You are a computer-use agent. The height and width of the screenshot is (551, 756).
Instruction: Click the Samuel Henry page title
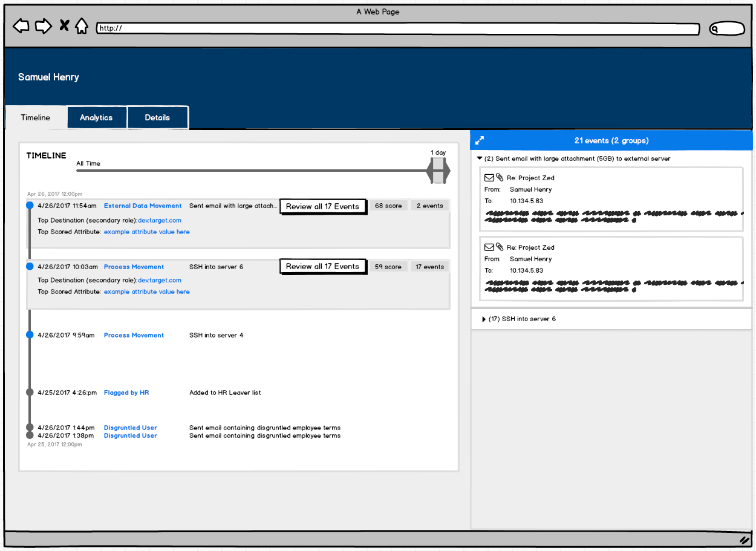click(x=48, y=77)
